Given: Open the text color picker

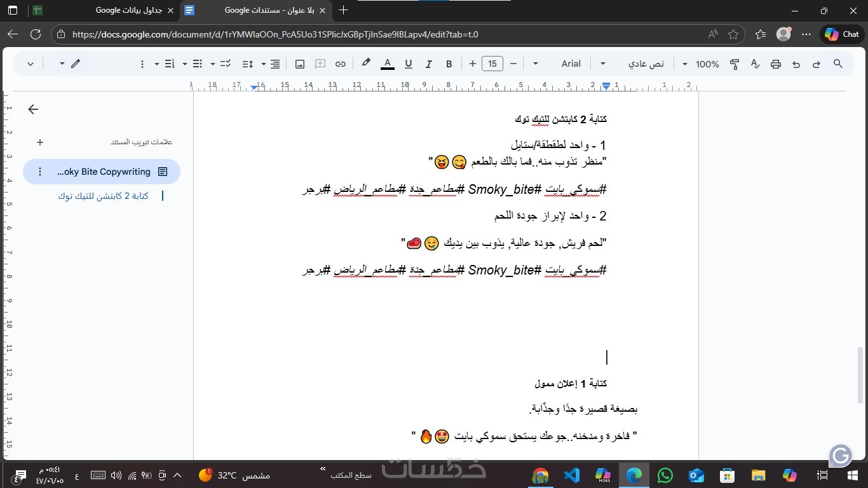Looking at the screenshot, I should click(x=387, y=64).
